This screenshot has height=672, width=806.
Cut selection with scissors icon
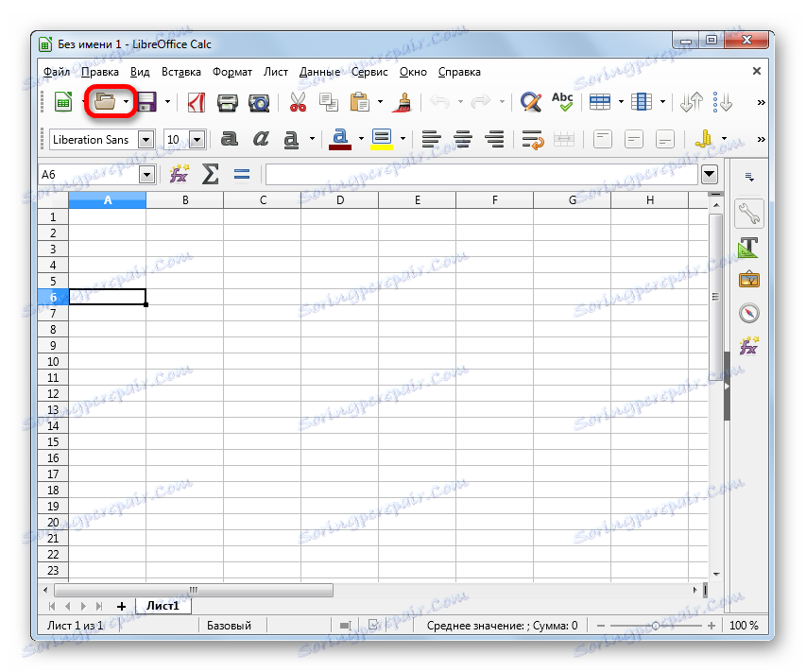pyautogui.click(x=298, y=102)
